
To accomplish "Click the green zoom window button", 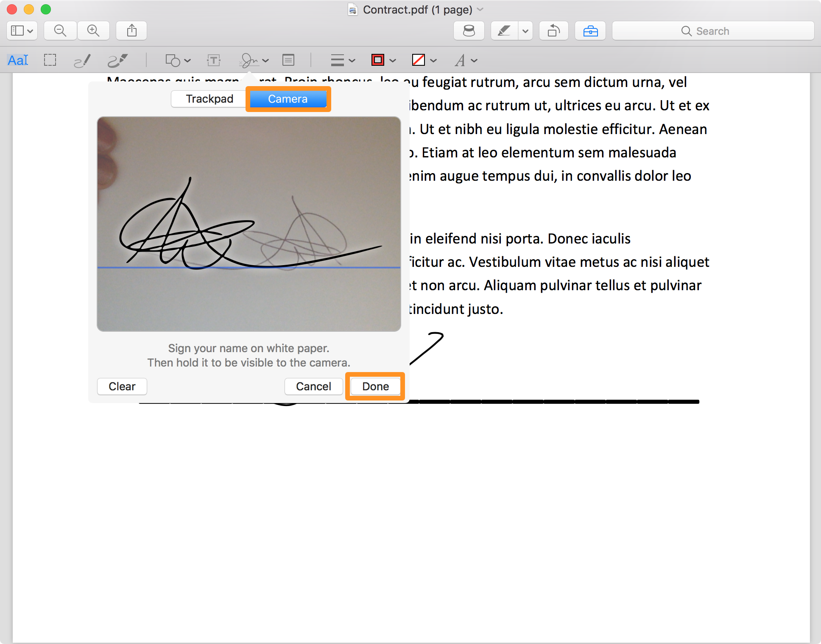I will 46,9.
